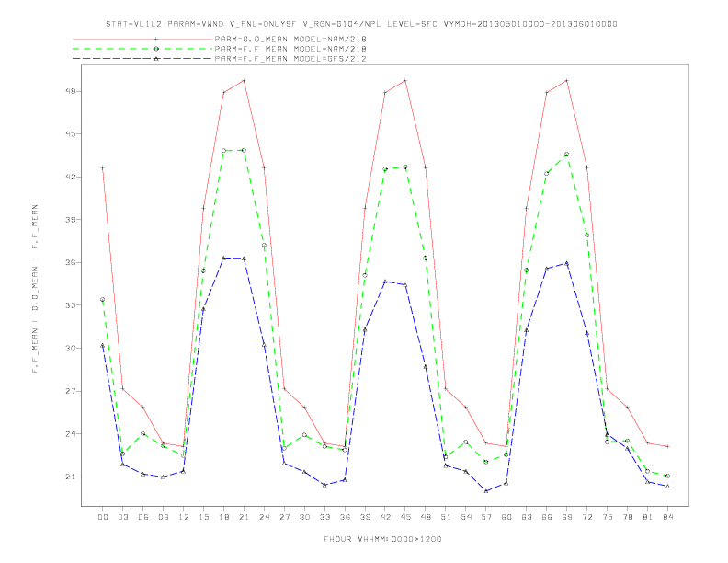Viewport: 728px width, 563px height.
Task: Click x-axis tick label 66
Action: [547, 517]
